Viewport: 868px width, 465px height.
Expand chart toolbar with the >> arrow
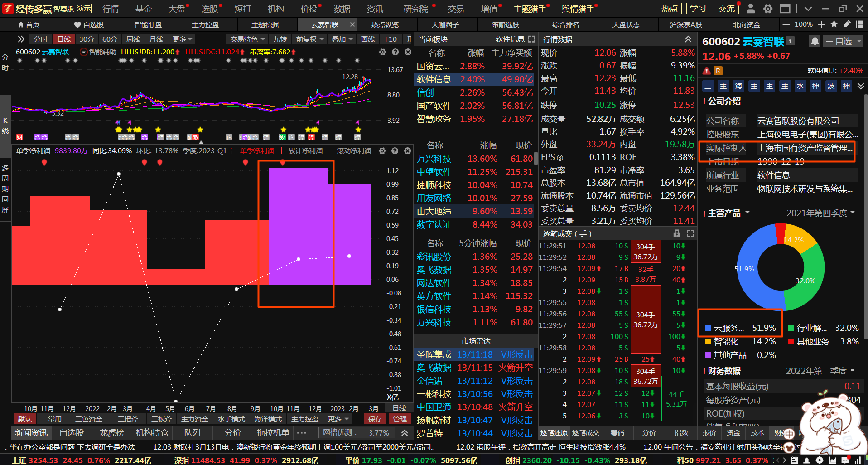21,39
